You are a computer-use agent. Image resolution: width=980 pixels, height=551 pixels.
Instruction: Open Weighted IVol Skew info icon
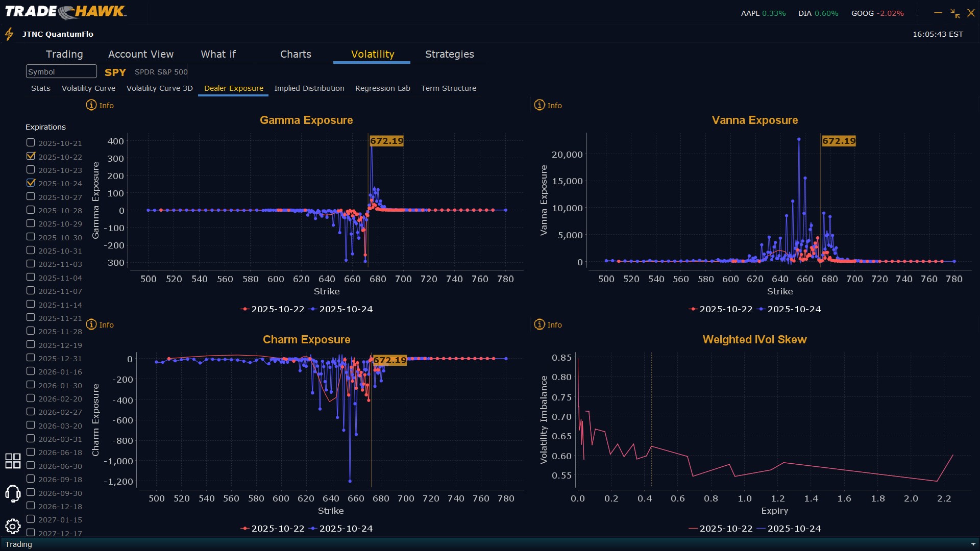(540, 324)
